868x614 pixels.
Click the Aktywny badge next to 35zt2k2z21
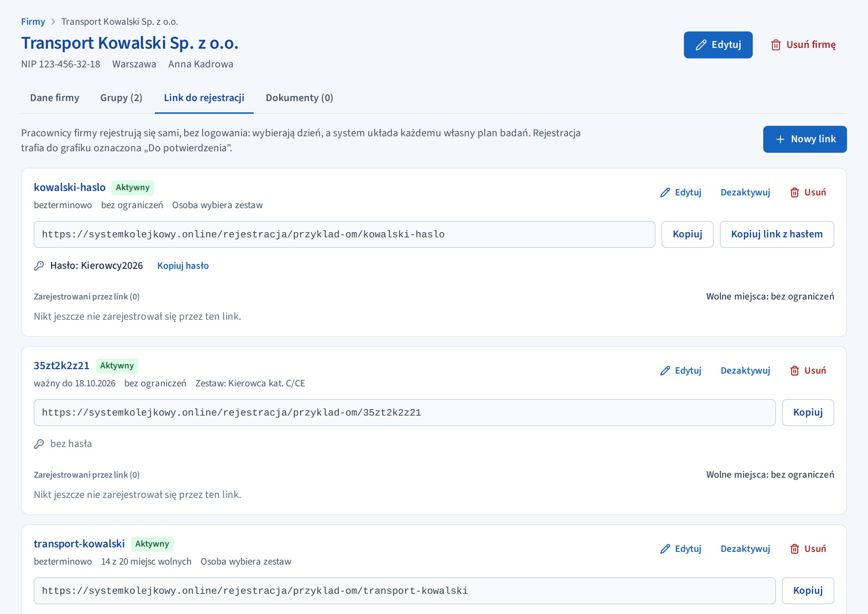pos(117,366)
